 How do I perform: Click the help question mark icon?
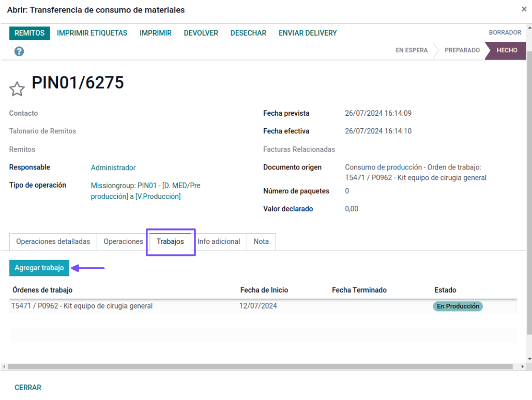click(19, 51)
